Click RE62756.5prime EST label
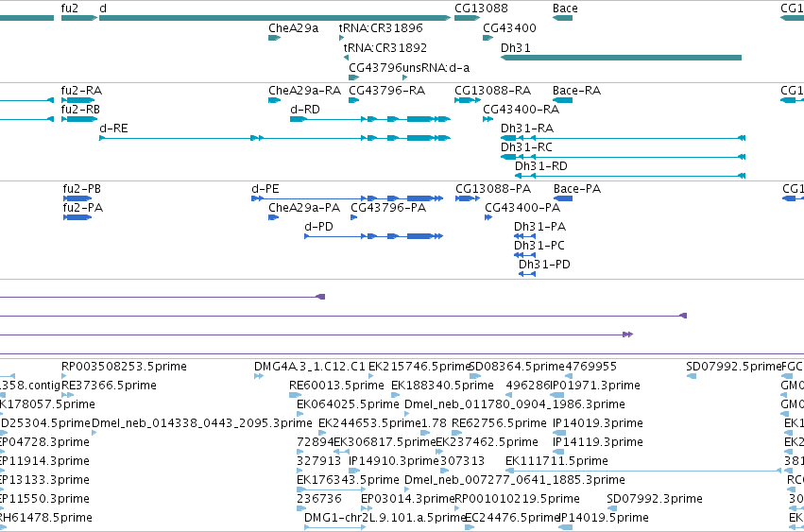 (499, 423)
